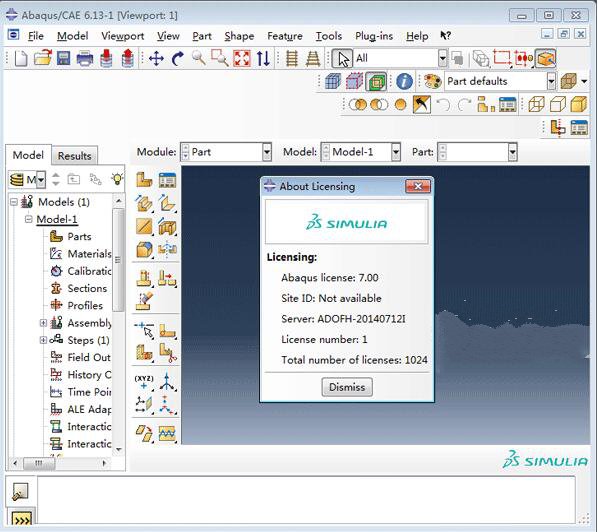598x532 pixels.
Task: Select the Pan View tool
Action: point(156,59)
